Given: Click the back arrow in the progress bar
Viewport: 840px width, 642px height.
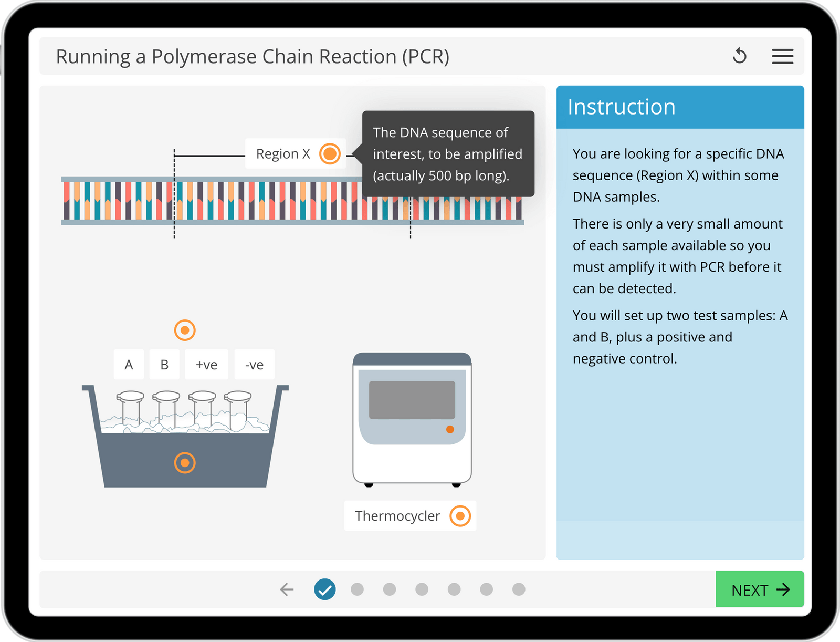Looking at the screenshot, I should point(287,589).
